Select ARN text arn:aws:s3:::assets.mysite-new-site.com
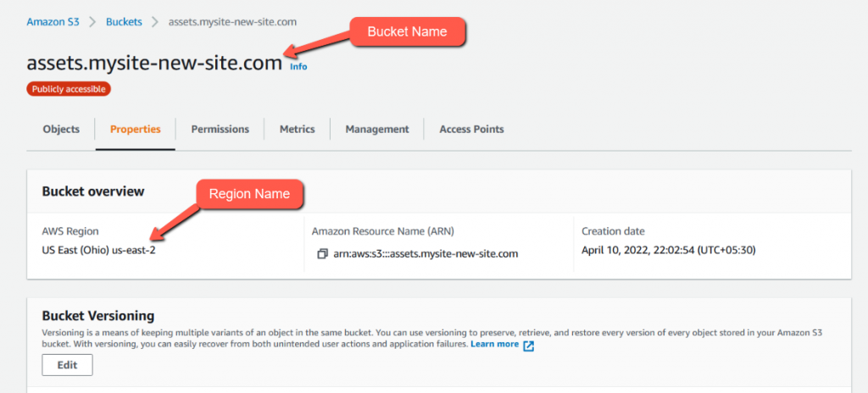Viewport: 868px width, 393px height. pyautogui.click(x=426, y=254)
